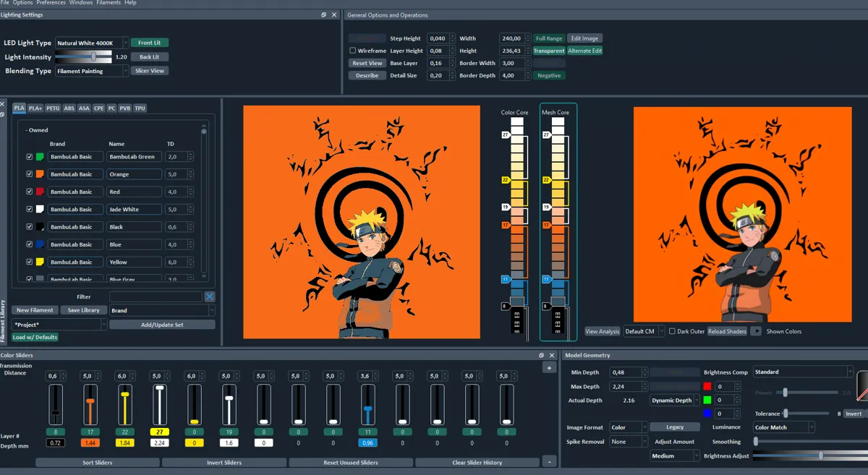This screenshot has width=868, height=475.
Task: Click the Brightness Adjust gradient slider
Action: point(810,455)
